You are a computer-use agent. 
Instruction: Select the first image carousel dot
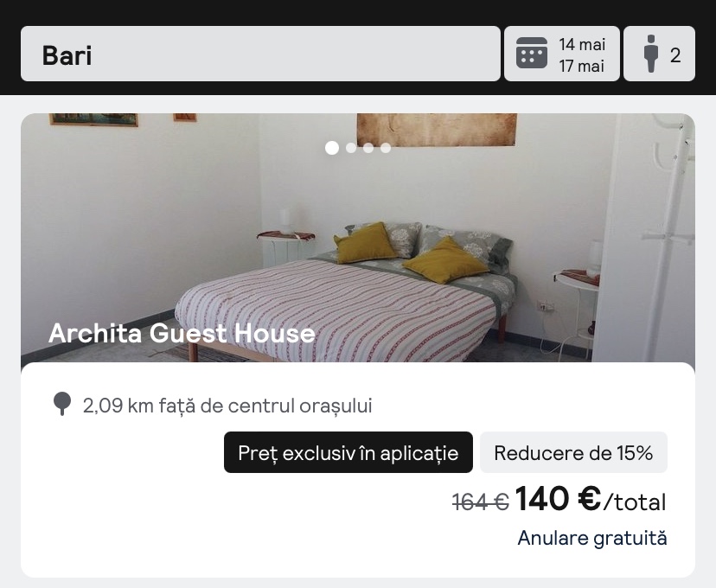click(x=332, y=148)
